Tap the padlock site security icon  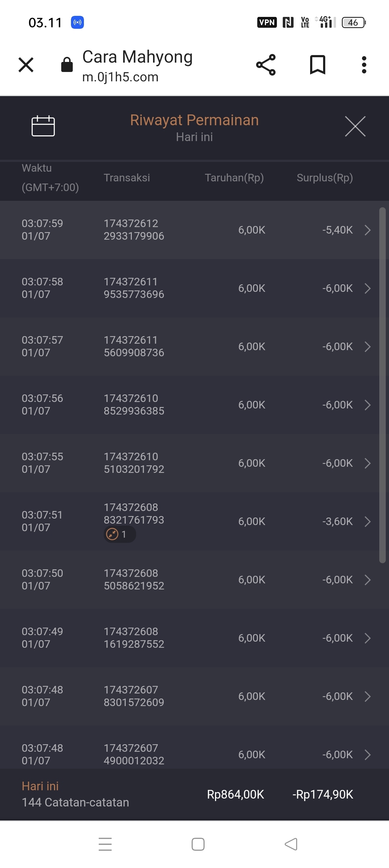tap(67, 65)
